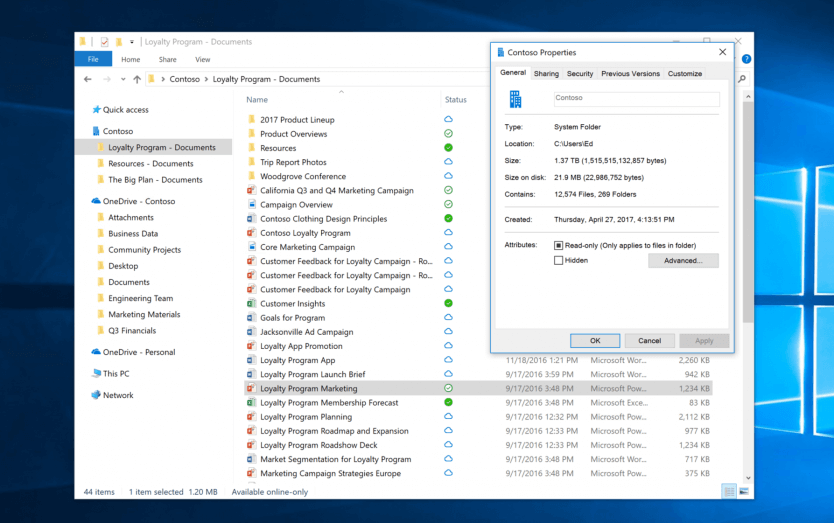Click the forward navigation arrow

pos(107,79)
